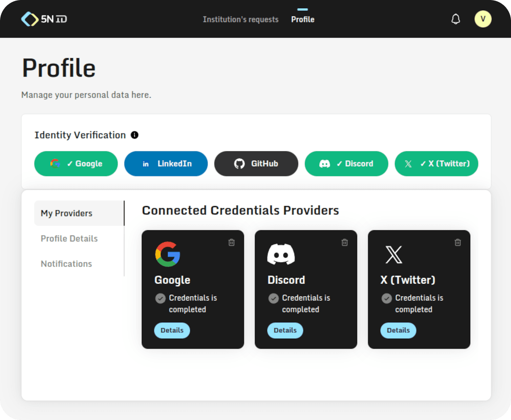Click the GitHub verification badge
This screenshot has height=420, width=511.
[256, 164]
